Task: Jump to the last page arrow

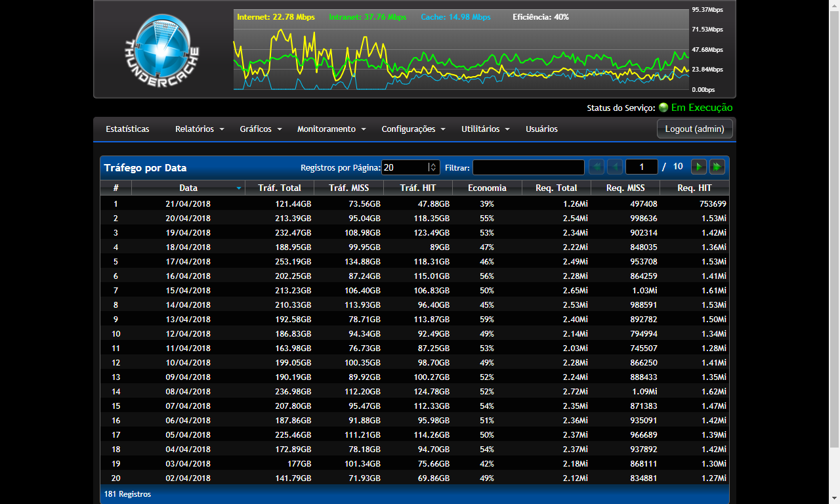Action: [717, 167]
